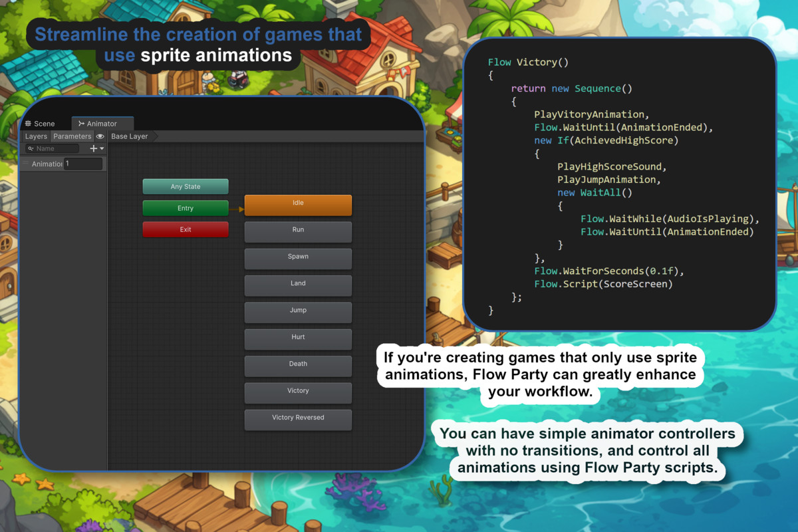Open the Layers tab in Animator

pos(36,136)
